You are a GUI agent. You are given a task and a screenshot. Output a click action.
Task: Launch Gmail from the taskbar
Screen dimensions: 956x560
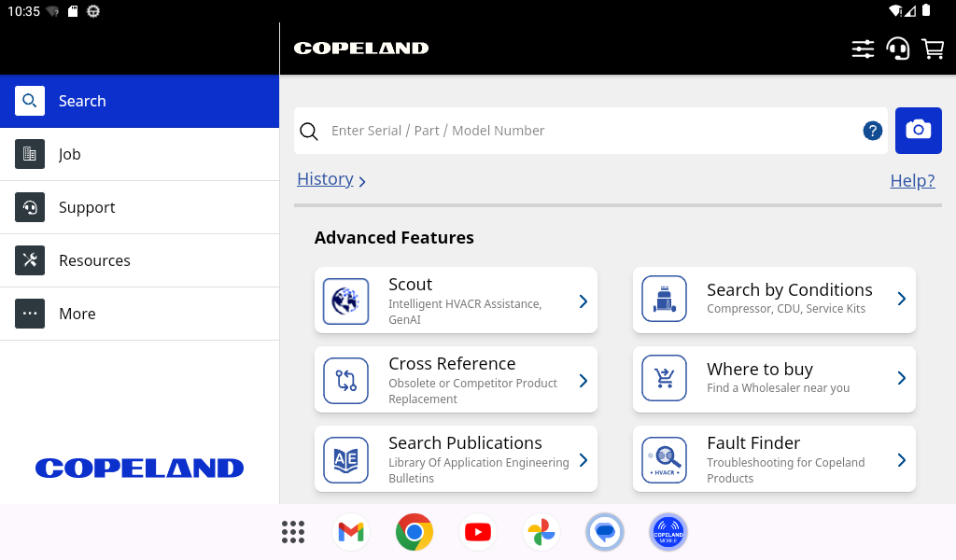tap(351, 532)
